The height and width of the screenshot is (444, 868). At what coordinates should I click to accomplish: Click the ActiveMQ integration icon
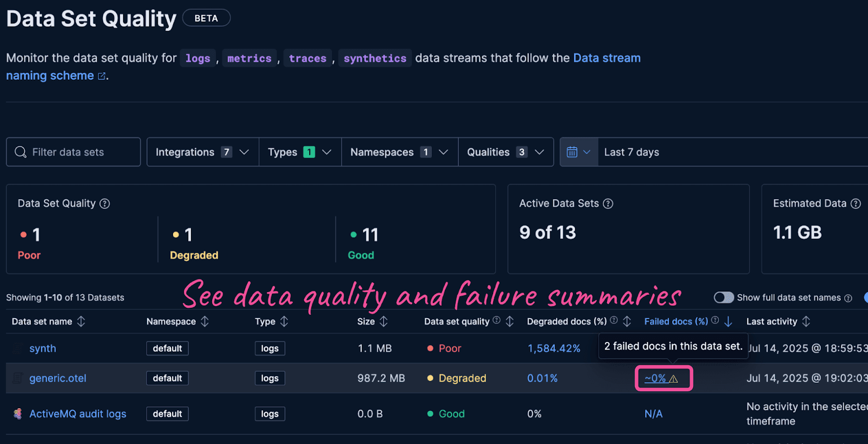pos(18,414)
